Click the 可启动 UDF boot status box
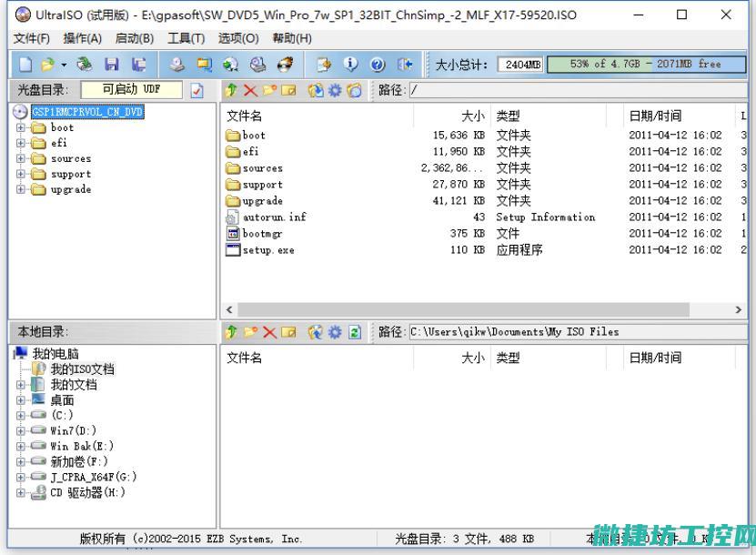Screen dimensions: 756x555 point(132,90)
